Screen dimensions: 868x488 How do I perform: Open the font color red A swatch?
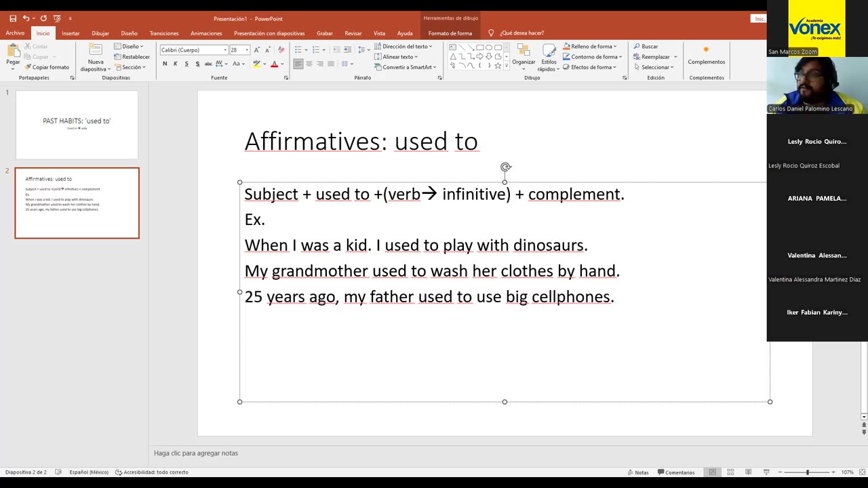pos(274,64)
